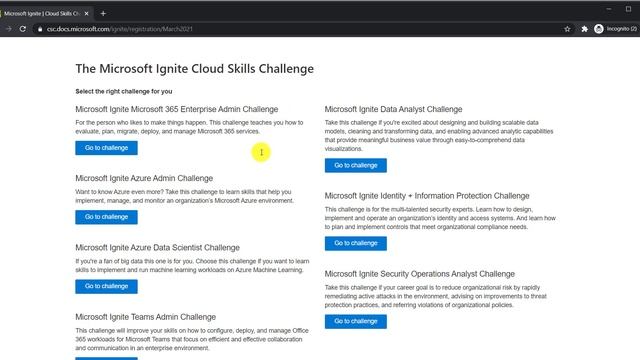Click 'Microsoft Ignite Azure Data Scientist Challenge' heading
Screen dimensions: 640x360
(158, 248)
